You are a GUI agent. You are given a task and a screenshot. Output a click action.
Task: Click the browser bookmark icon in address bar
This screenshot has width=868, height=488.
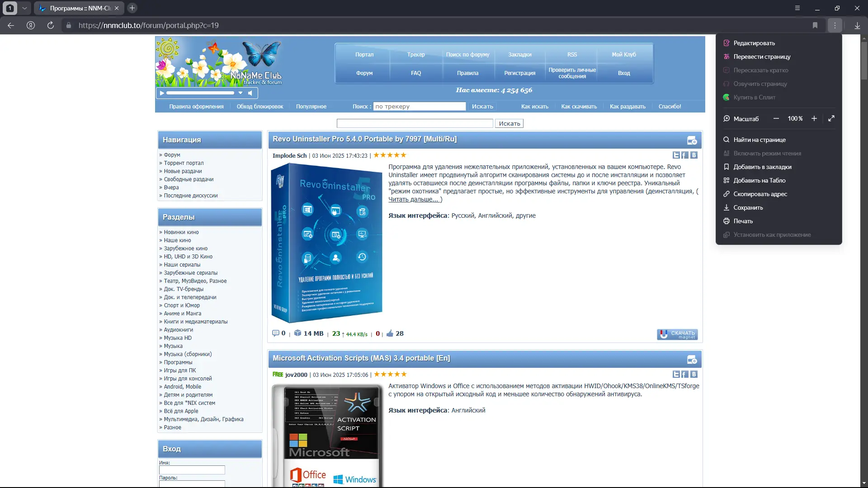(815, 25)
